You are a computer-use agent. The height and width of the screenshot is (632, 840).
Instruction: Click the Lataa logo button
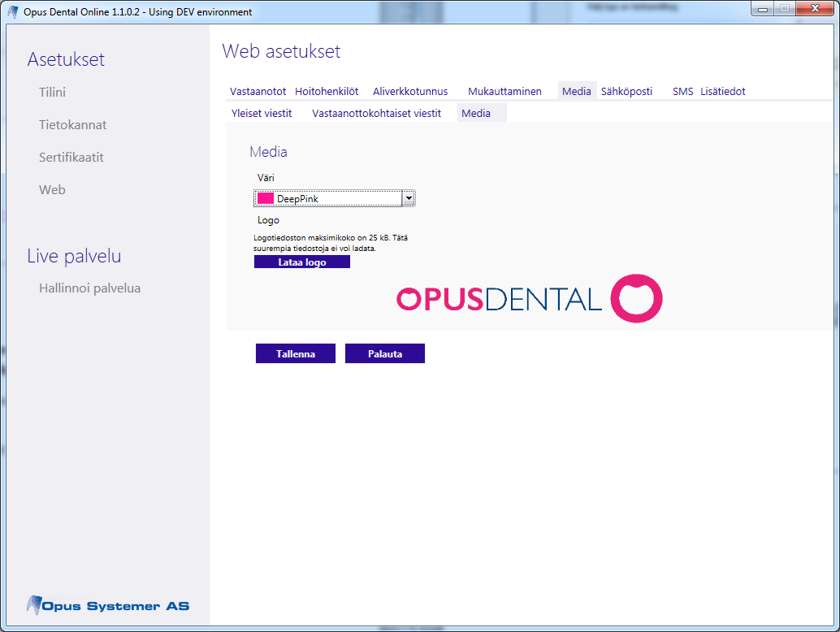pos(302,262)
